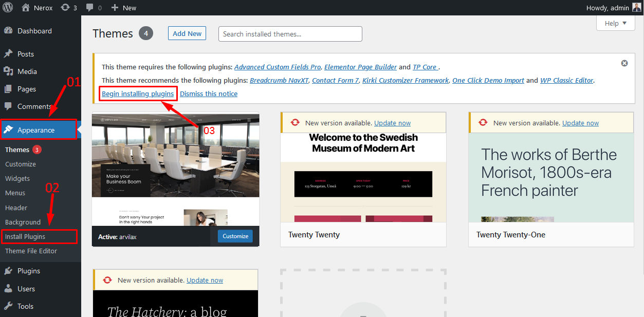This screenshot has height=317, width=644.
Task: Open the Header submenu item
Action: click(16, 208)
